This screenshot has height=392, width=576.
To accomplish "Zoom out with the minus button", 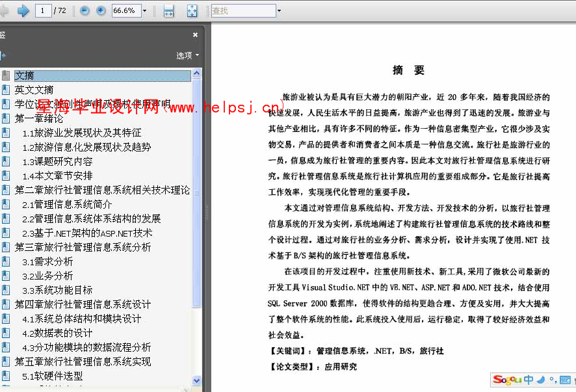I will (85, 10).
